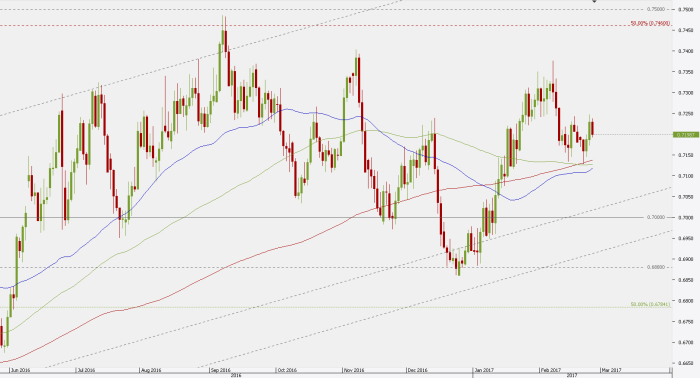Click the 0.7400 price axis label

click(686, 51)
